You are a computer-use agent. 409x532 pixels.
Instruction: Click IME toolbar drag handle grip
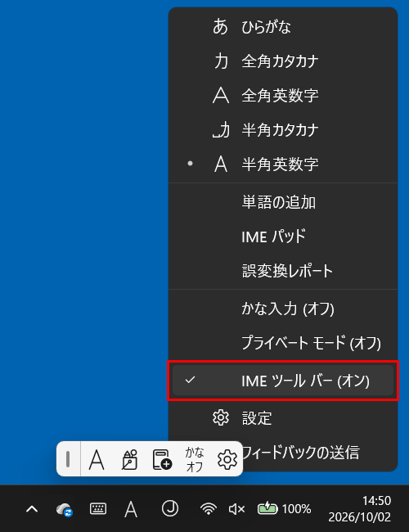click(x=68, y=459)
